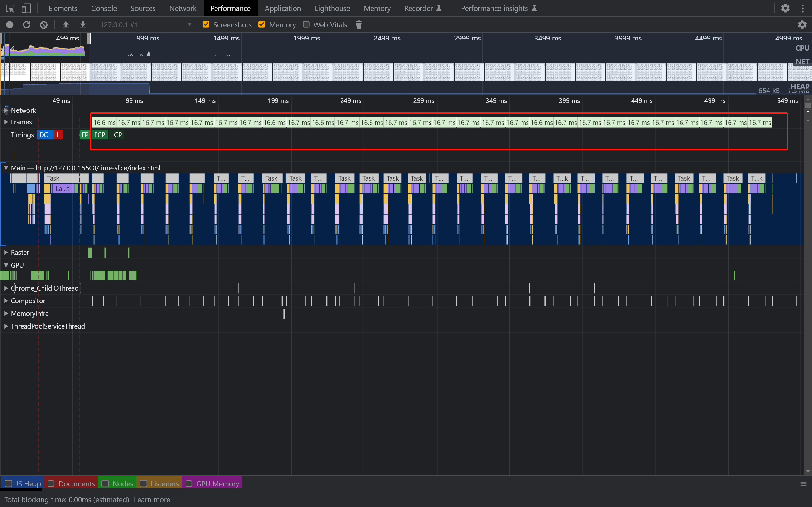
Task: Click the Performance insights flask icon
Action: click(534, 8)
